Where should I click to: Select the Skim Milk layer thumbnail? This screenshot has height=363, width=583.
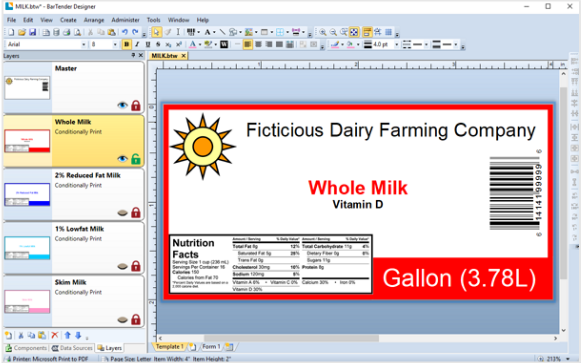pos(27,301)
